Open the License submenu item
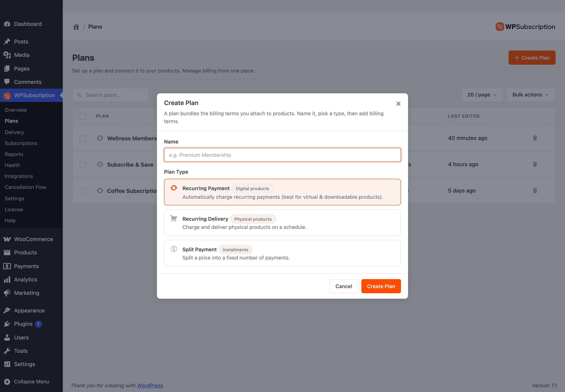 (x=14, y=210)
